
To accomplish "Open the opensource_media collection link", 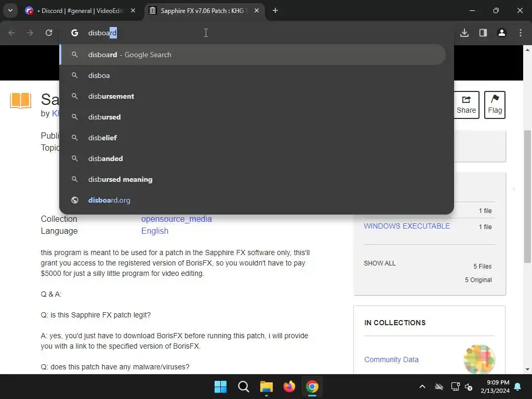I will (x=177, y=219).
